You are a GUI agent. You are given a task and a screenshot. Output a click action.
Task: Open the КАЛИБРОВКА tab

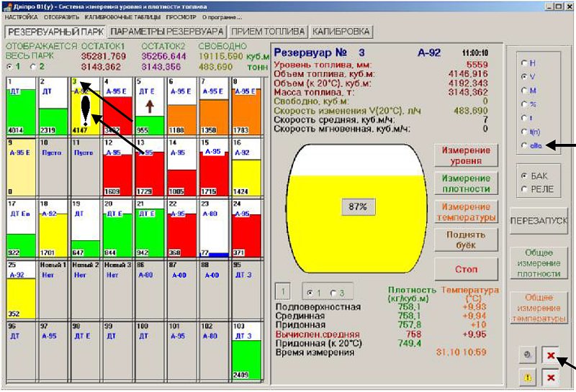pyautogui.click(x=341, y=32)
